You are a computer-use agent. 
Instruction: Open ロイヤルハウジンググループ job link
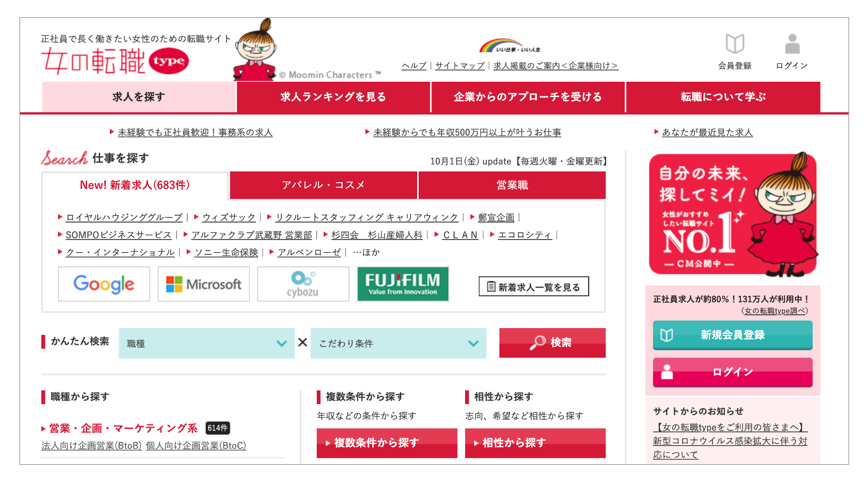coord(124,217)
